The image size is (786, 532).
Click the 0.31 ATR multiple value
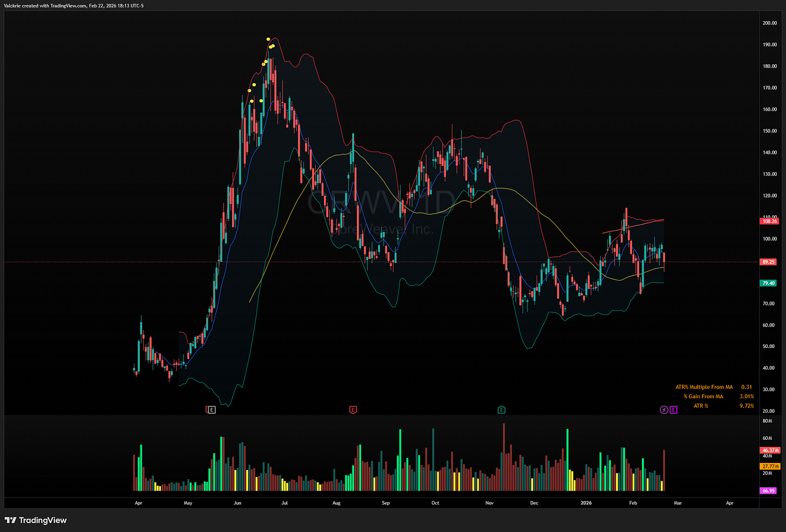point(747,387)
